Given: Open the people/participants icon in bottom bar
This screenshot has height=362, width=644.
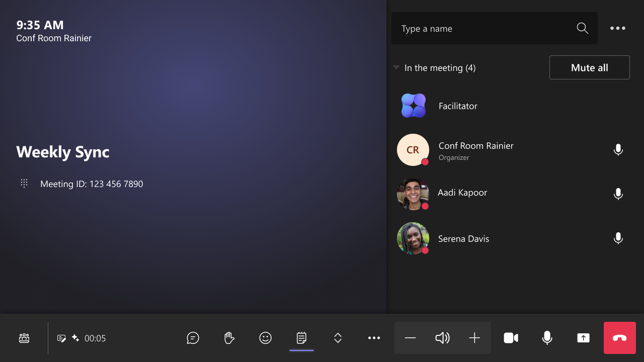Looking at the screenshot, I should point(24,338).
